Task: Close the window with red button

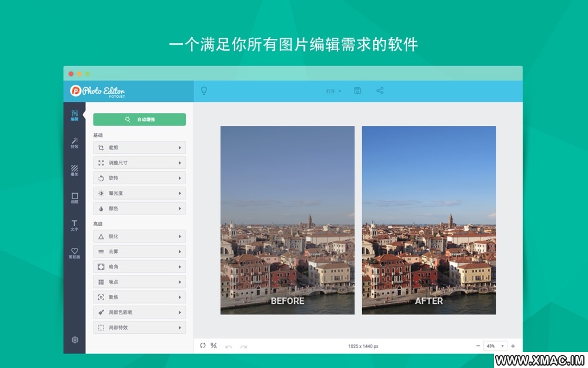Action: tap(71, 74)
